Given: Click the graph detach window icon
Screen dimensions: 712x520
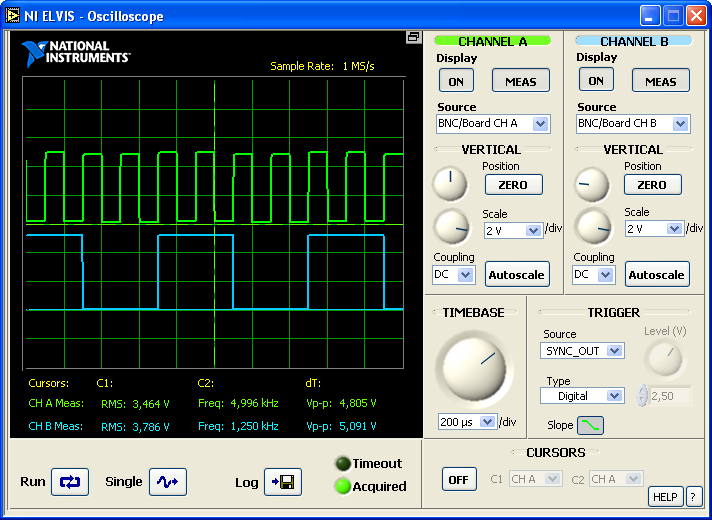Looking at the screenshot, I should pyautogui.click(x=413, y=37).
